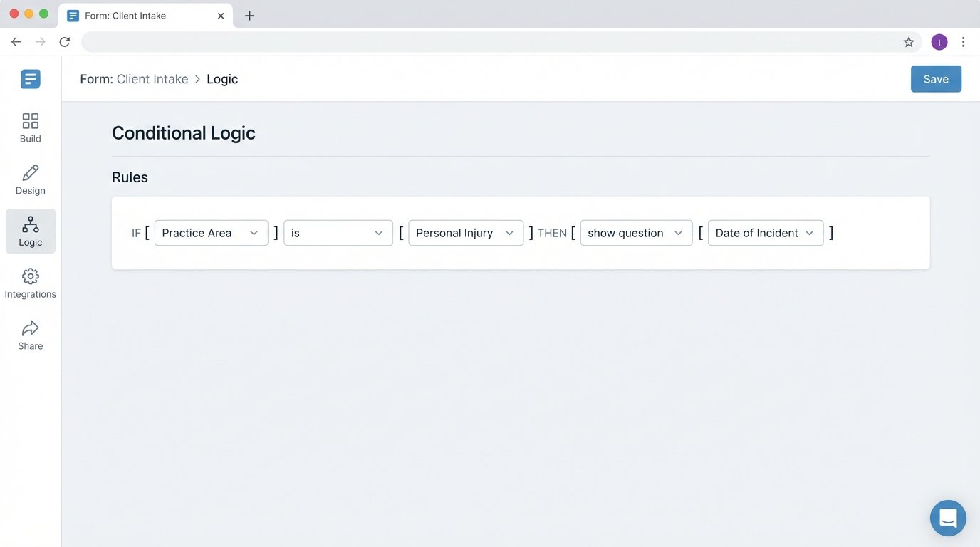Image resolution: width=980 pixels, height=547 pixels.
Task: Navigate back via the Client Intake breadcrumb
Action: click(152, 78)
